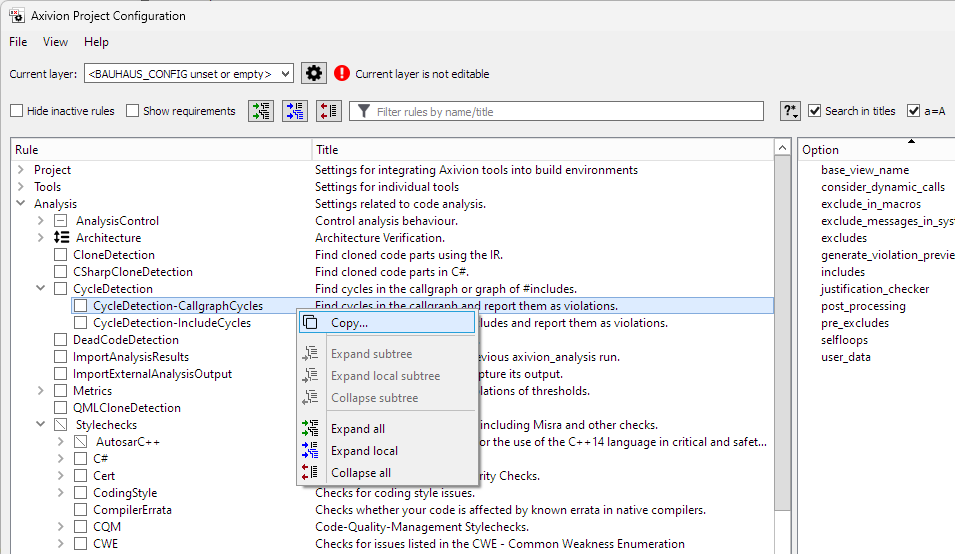Check the CycleDetection-IncludeCycles checkbox
Image resolution: width=955 pixels, height=554 pixels.
tap(80, 323)
